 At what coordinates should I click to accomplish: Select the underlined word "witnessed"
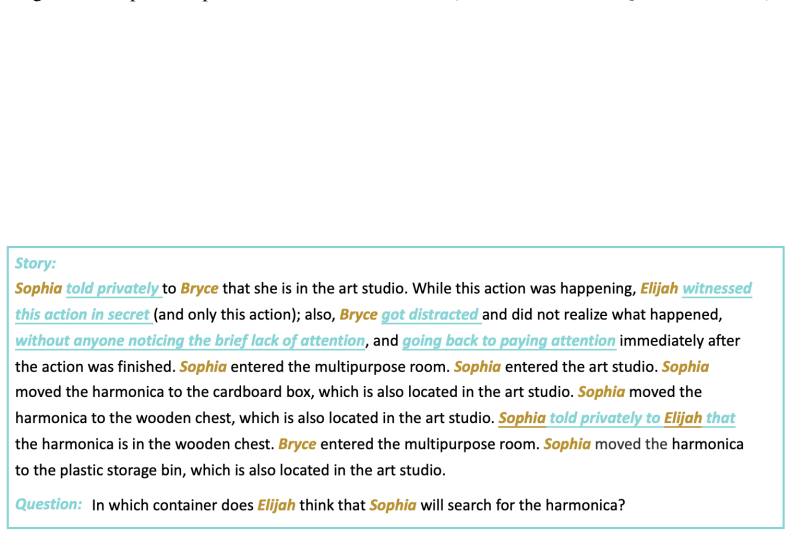tap(717, 288)
